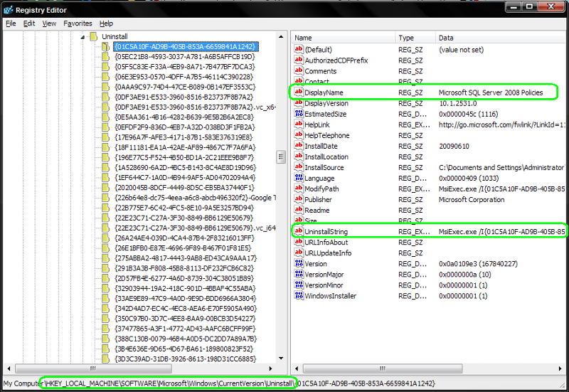The image size is (569, 392).
Task: Select the UninstallString value name
Action: [326, 231]
